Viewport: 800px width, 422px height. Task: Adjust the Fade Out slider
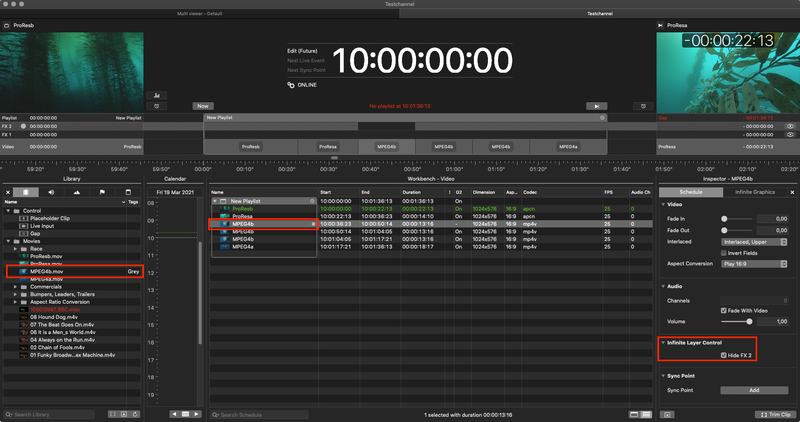(737, 231)
